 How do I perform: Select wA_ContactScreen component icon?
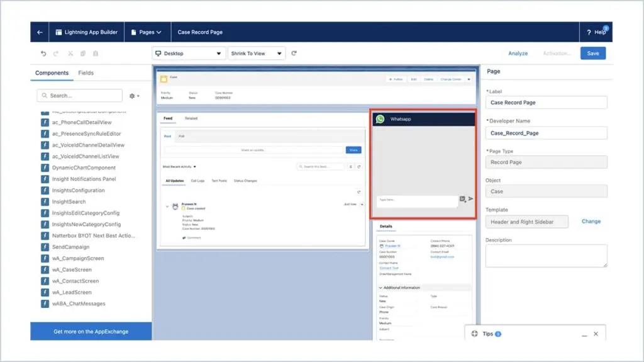pos(45,281)
